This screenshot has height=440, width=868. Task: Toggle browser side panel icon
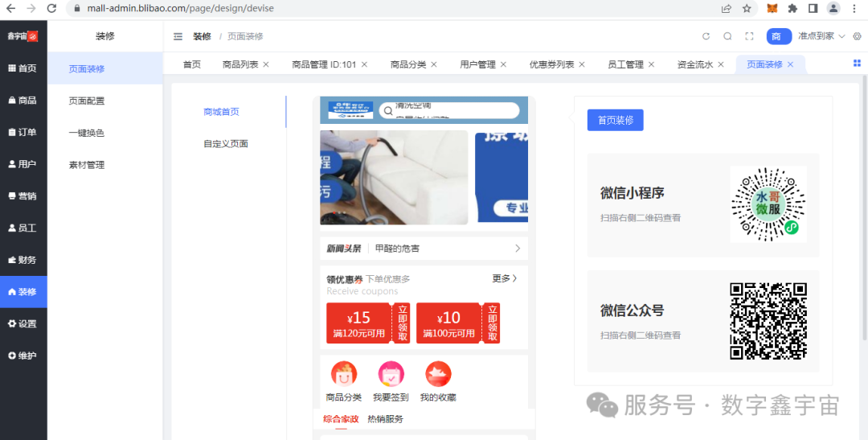click(x=813, y=8)
